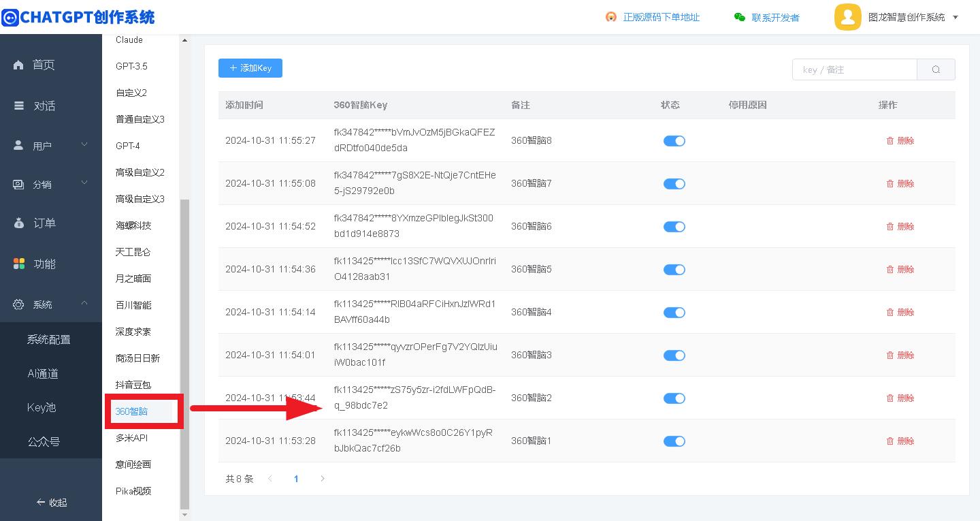The width and height of the screenshot is (980, 521).
Task: Open the 联系开发者 link
Action: pyautogui.click(x=776, y=18)
